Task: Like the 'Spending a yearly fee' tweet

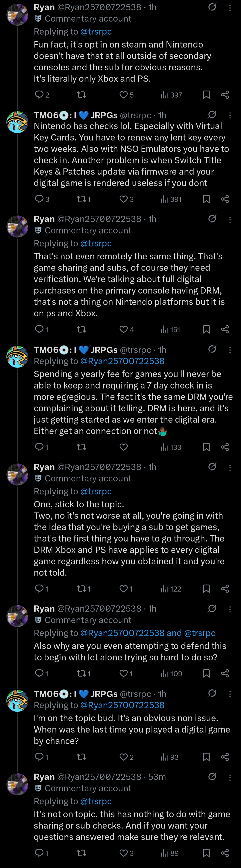Action: pos(124,447)
